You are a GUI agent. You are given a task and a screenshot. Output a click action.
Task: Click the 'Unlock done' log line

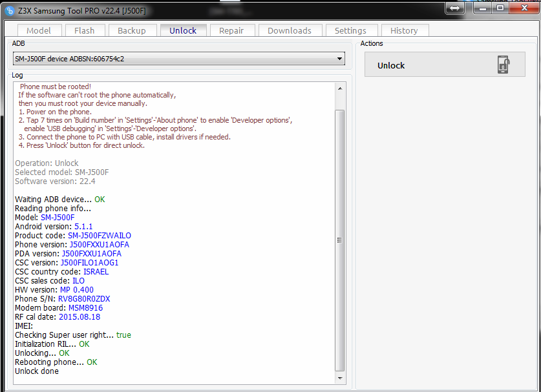(37, 371)
